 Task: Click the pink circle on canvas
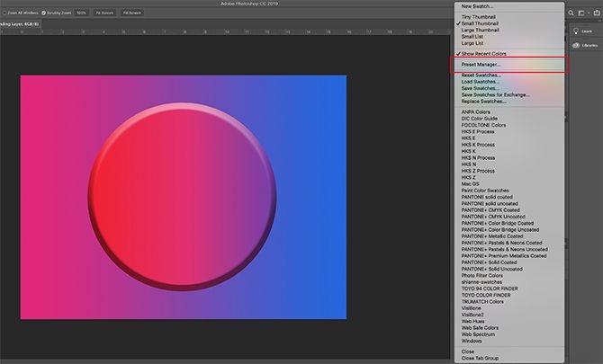click(184, 195)
